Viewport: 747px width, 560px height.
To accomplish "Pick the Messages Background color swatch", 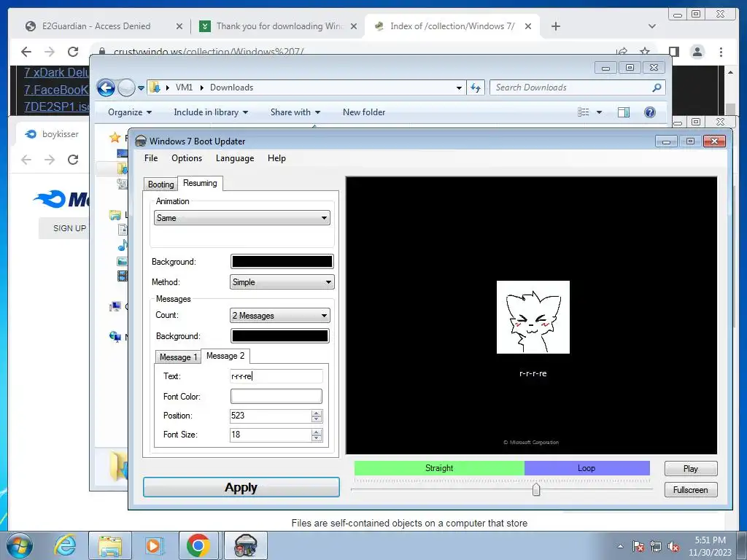I will [279, 335].
